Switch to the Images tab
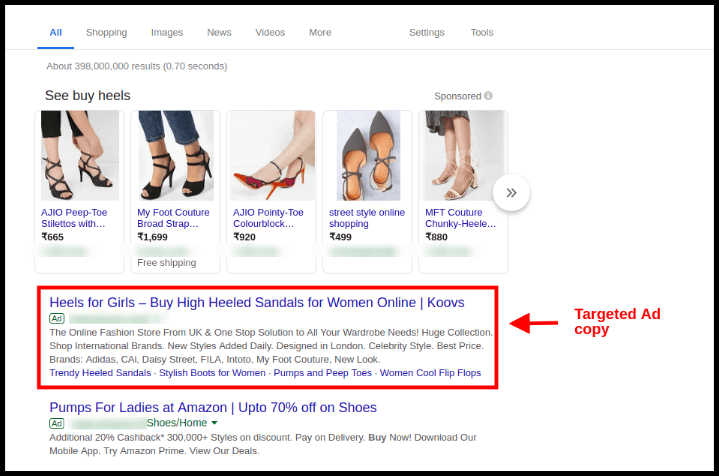719x476 pixels. [167, 33]
